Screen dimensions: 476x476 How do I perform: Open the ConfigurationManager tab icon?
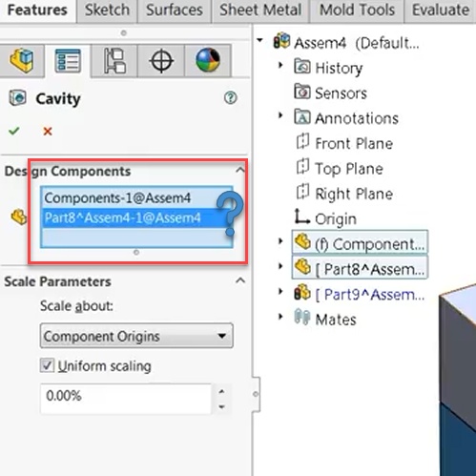pos(114,60)
